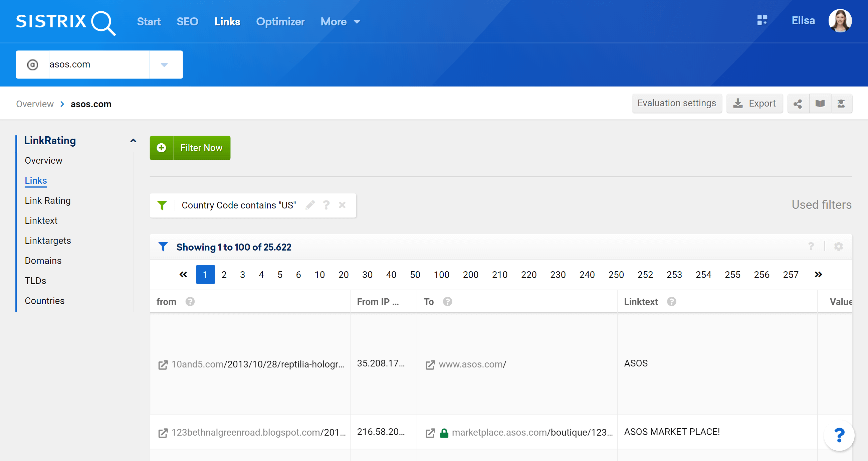Go to page 5

pos(280,275)
